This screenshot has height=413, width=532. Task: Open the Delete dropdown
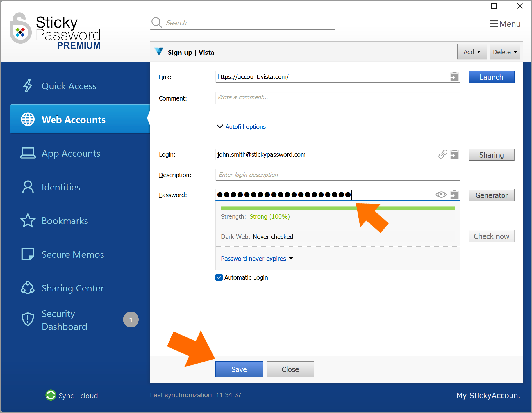point(505,52)
